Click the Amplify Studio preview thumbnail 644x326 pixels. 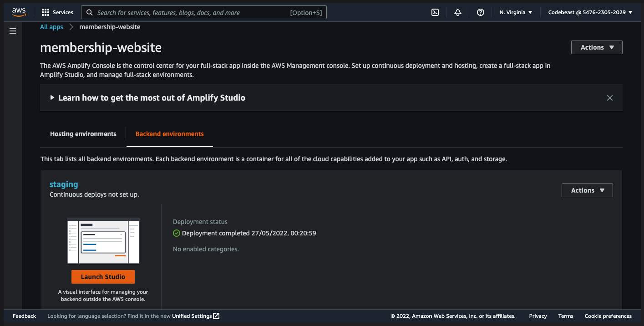point(103,241)
